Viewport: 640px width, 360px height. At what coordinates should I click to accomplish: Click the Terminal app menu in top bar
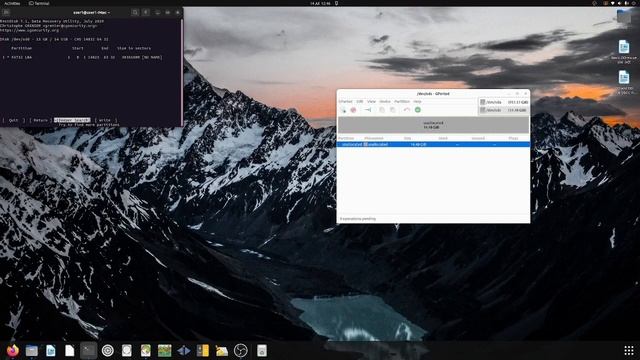click(39, 3)
